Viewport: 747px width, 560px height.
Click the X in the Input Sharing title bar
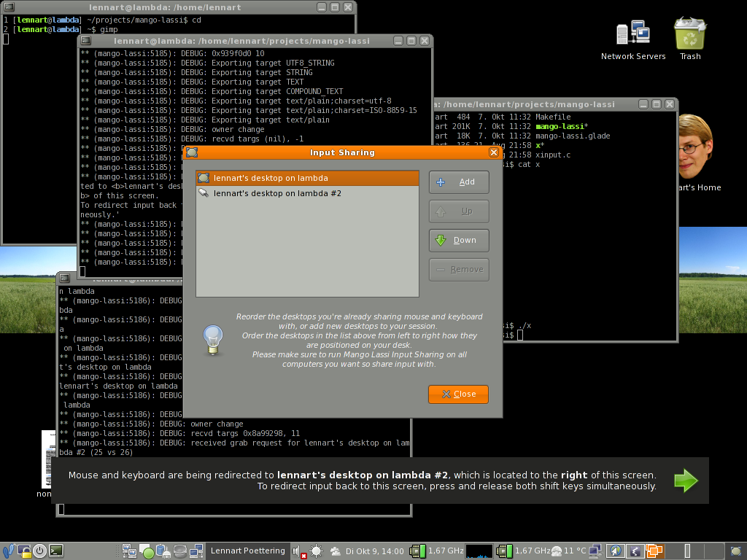494,152
